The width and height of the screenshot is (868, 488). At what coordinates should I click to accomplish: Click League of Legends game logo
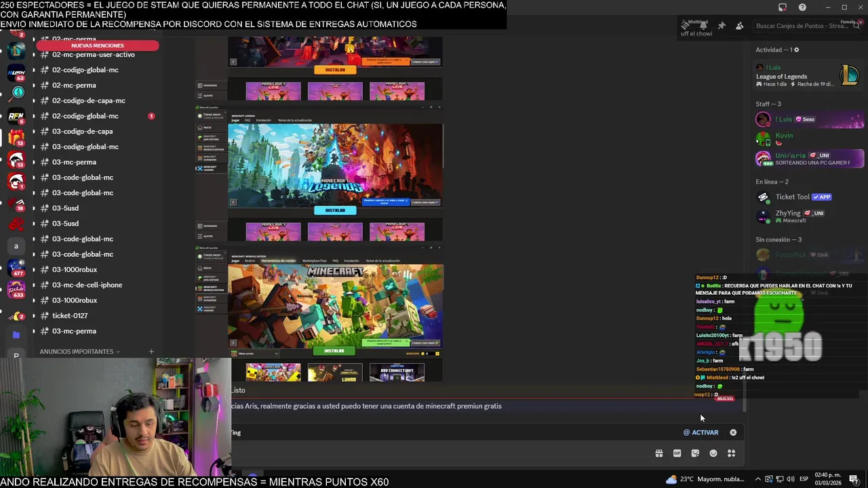click(849, 75)
